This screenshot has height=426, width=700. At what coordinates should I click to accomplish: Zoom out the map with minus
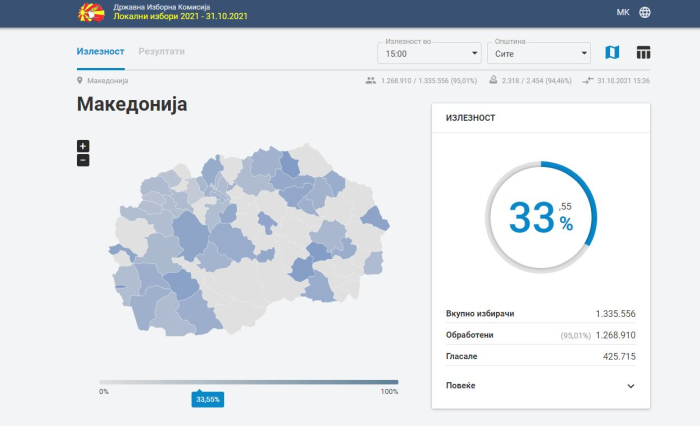pos(83,160)
